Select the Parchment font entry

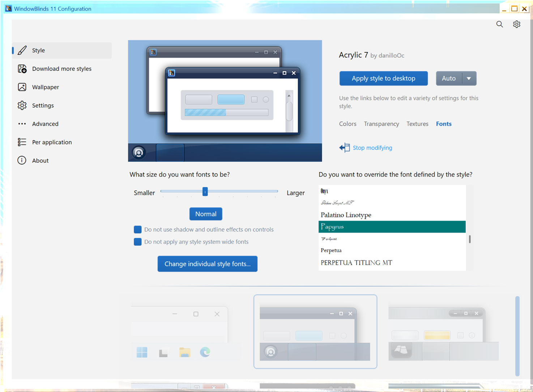click(392, 239)
